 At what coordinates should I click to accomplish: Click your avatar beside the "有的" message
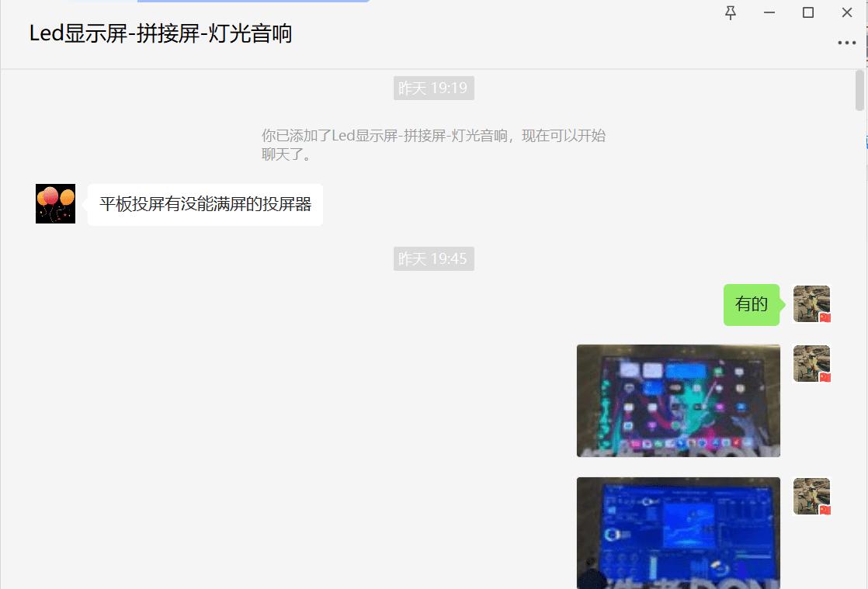[x=811, y=304]
